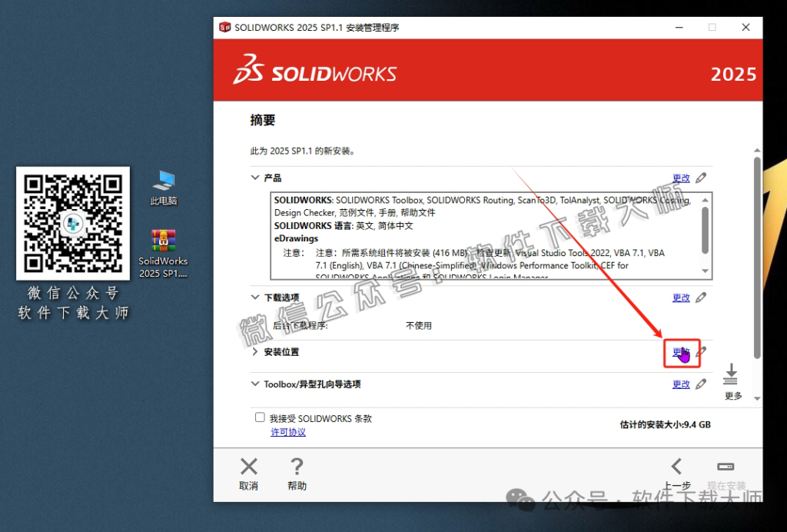The width and height of the screenshot is (787, 532).
Task: Click the highlighted pencil icon for 安装位置
Action: click(x=702, y=353)
